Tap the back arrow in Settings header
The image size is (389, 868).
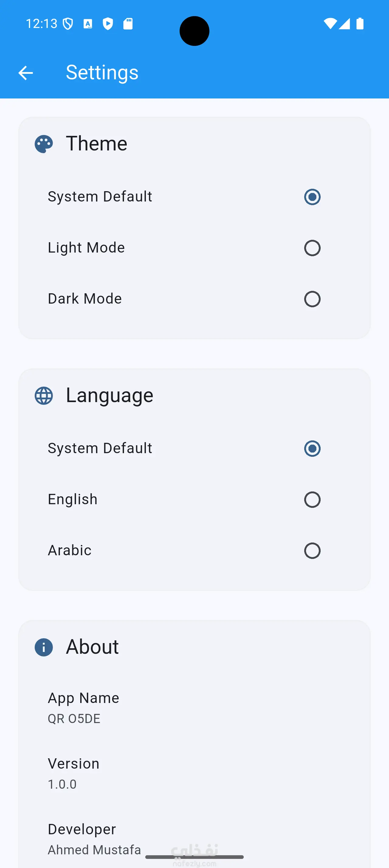pos(26,73)
